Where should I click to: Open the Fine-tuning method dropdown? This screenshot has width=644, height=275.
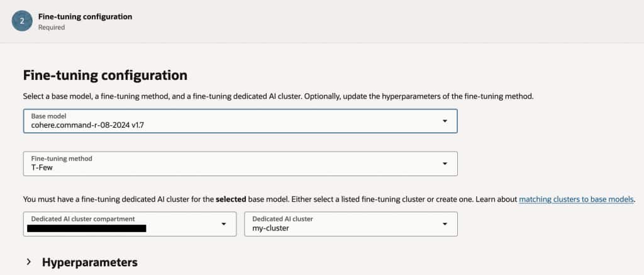tap(239, 163)
